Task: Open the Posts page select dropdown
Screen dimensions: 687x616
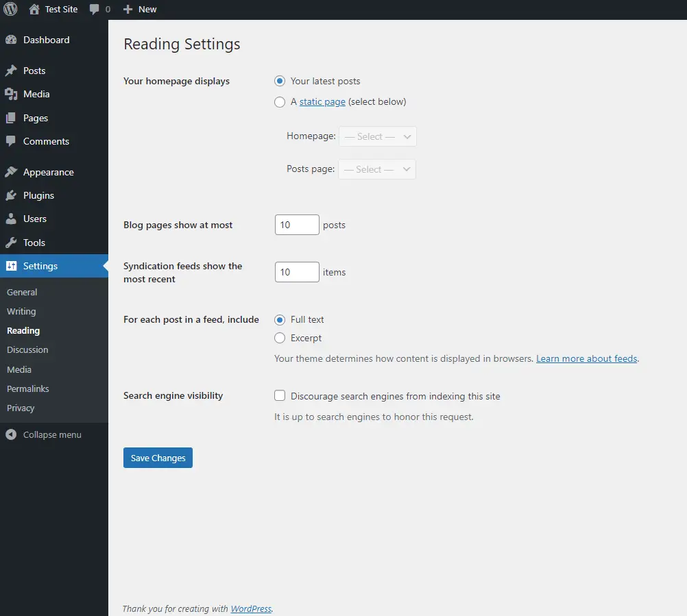Action: 377,169
